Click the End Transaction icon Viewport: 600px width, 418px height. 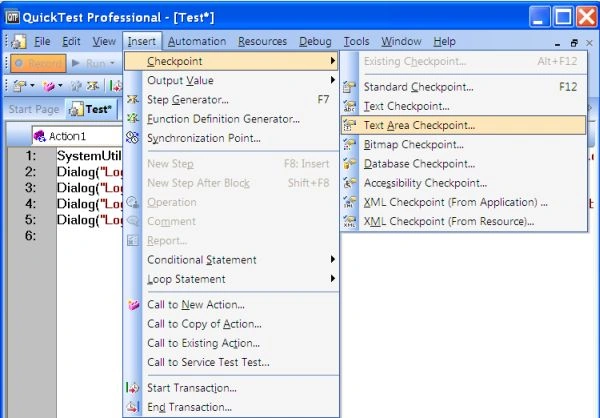click(x=133, y=407)
